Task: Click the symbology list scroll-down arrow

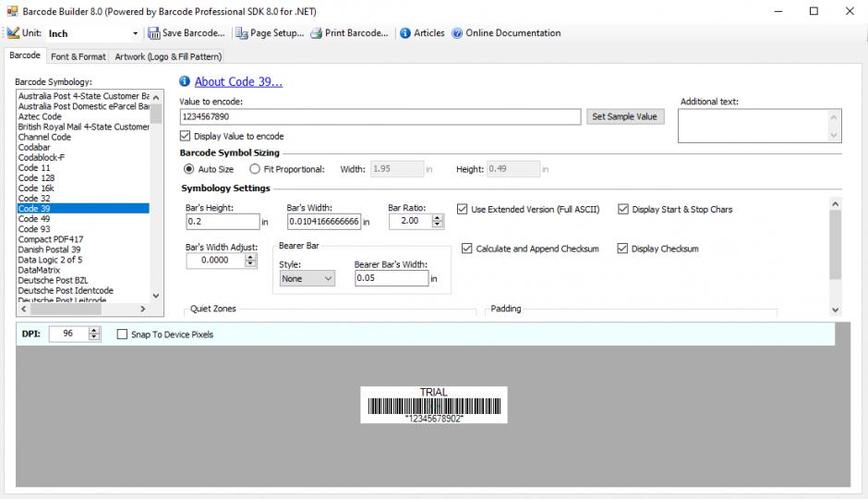Action: point(156,296)
